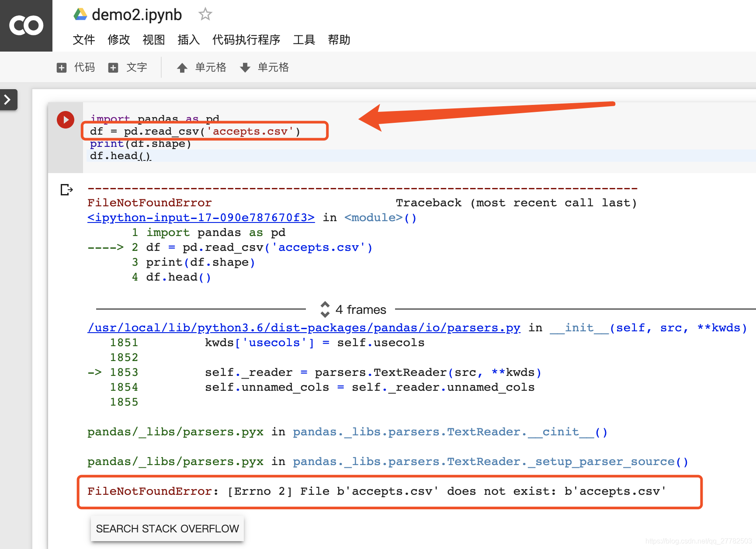This screenshot has width=756, height=549.
Task: Expand the left sidebar panel
Action: click(8, 100)
